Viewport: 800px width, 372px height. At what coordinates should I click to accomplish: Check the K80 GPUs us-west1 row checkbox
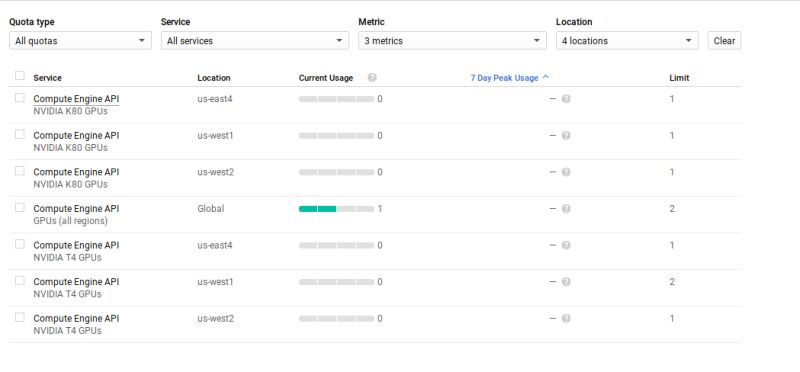point(19,134)
